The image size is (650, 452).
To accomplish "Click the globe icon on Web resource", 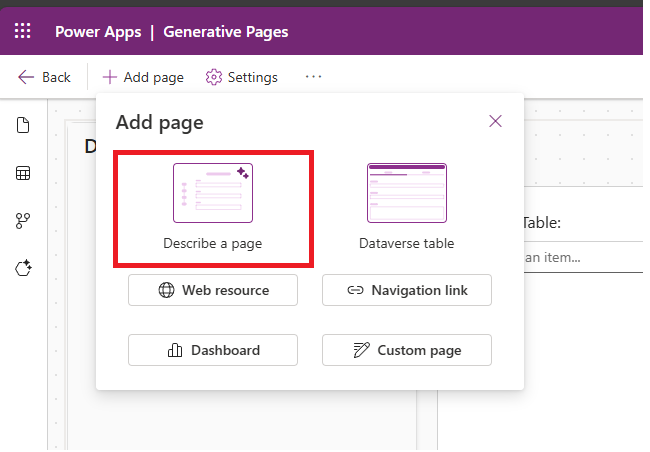I will [x=166, y=290].
